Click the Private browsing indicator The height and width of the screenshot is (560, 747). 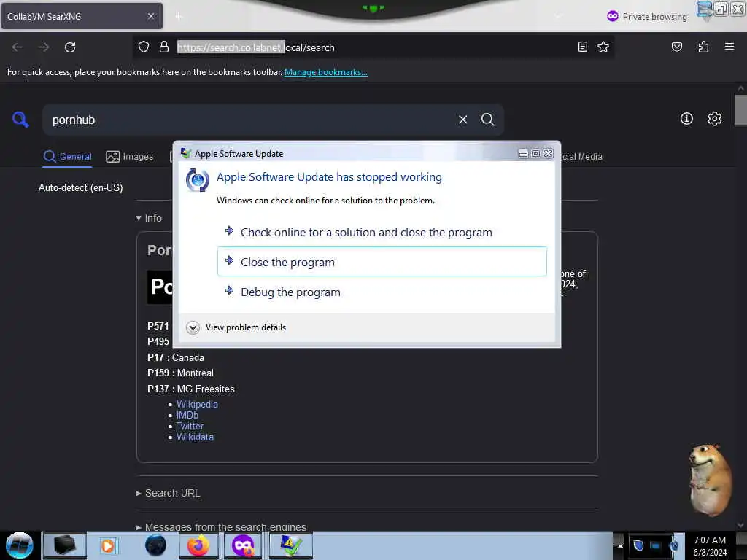pyautogui.click(x=646, y=16)
